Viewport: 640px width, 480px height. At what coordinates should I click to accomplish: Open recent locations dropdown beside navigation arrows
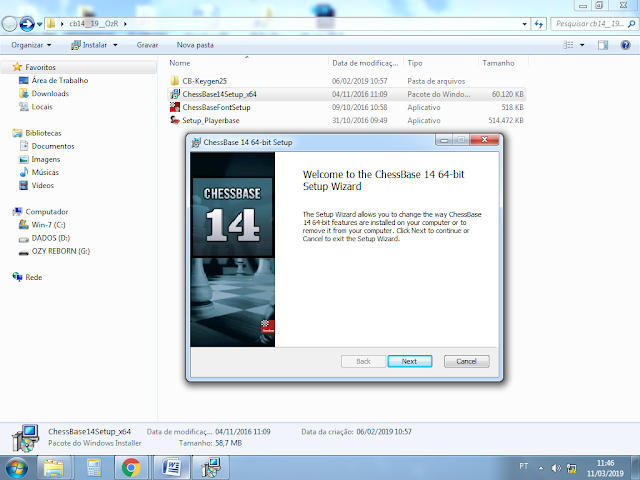coord(40,24)
